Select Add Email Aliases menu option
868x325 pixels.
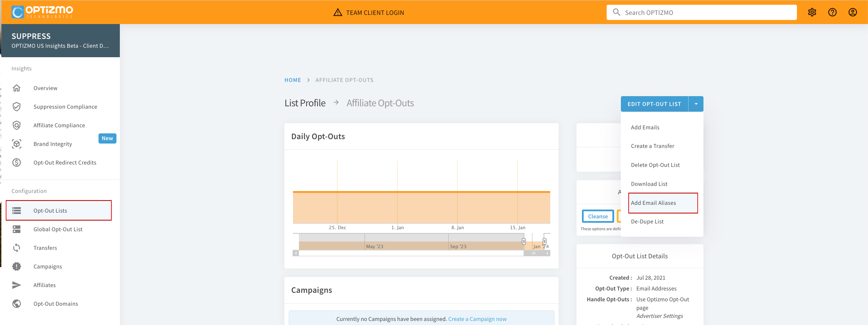point(653,203)
